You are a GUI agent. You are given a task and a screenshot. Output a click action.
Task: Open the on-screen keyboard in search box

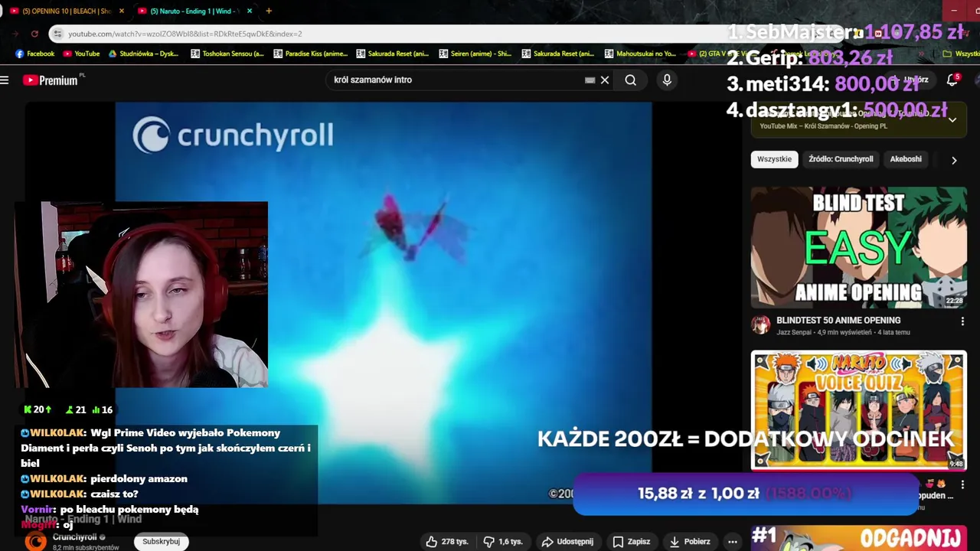(x=590, y=80)
